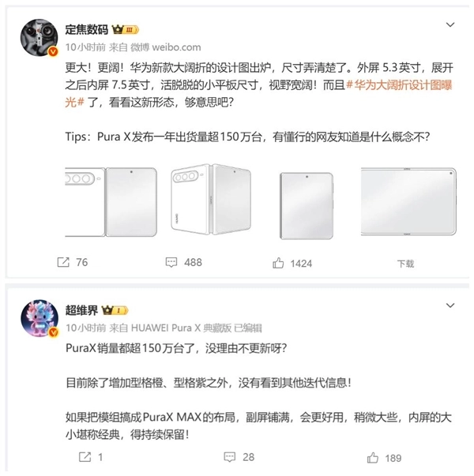The width and height of the screenshot is (474, 476).
Task: Click the crown membership badge beside 超维界
Action: click(115, 310)
